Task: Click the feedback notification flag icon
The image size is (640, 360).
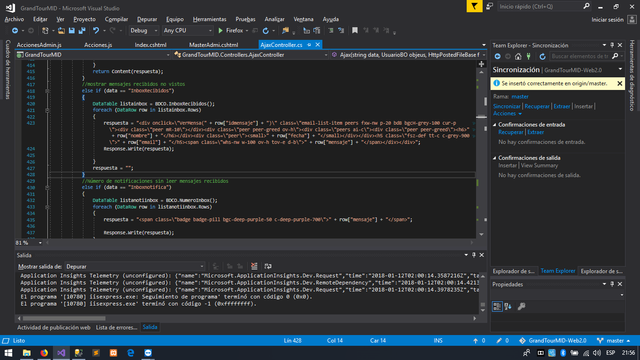Action: point(474,7)
